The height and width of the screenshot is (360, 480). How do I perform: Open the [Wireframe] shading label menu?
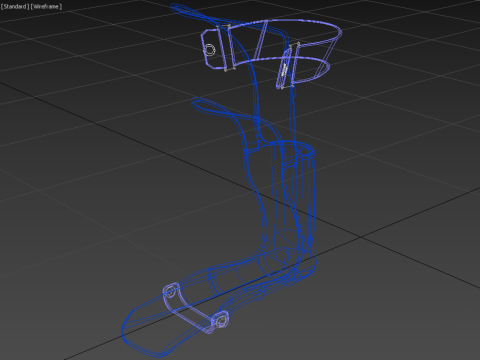click(x=46, y=7)
